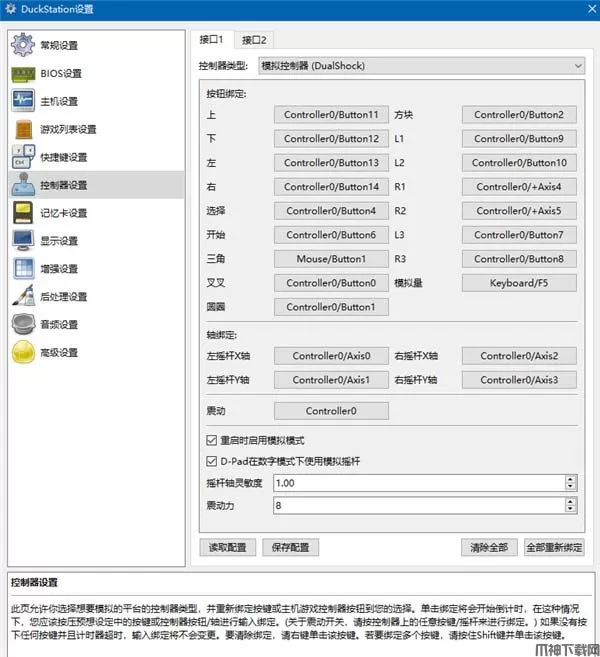Select 常规设置 label in sidebar
600x657 pixels.
[x=59, y=45]
